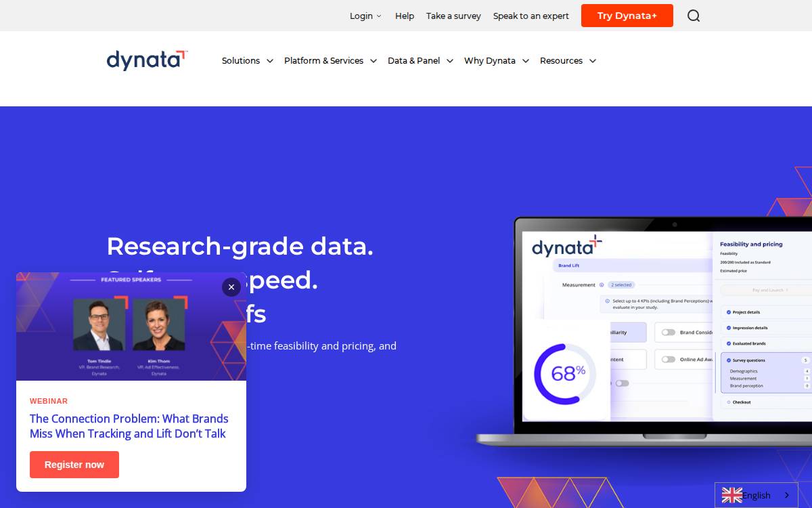Click the Register now button
This screenshot has height=508, width=812.
(74, 465)
